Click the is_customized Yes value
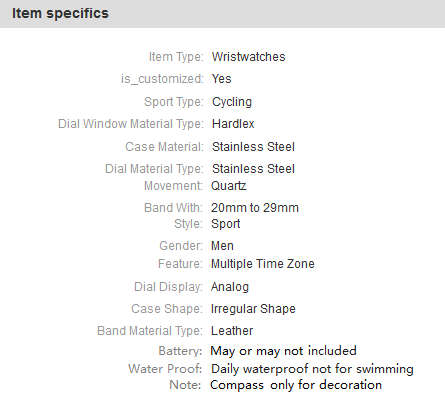Screen dimensions: 445x398 point(222,79)
